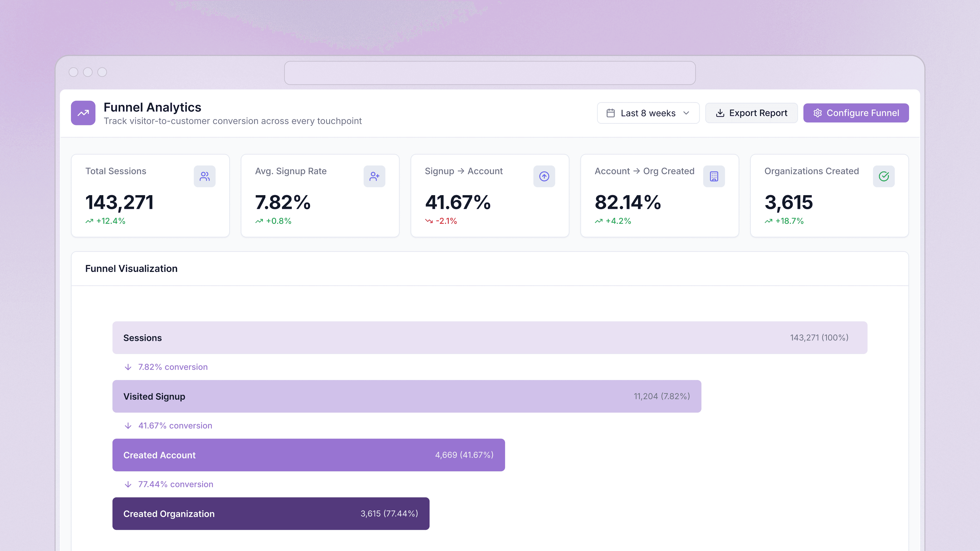Click the Funnel Visualization heading
980x551 pixels.
(x=131, y=268)
